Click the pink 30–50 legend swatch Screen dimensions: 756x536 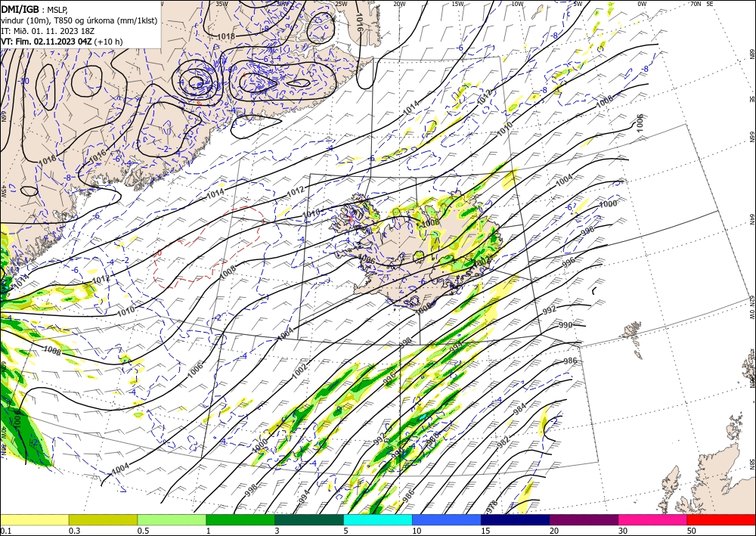pos(653,519)
